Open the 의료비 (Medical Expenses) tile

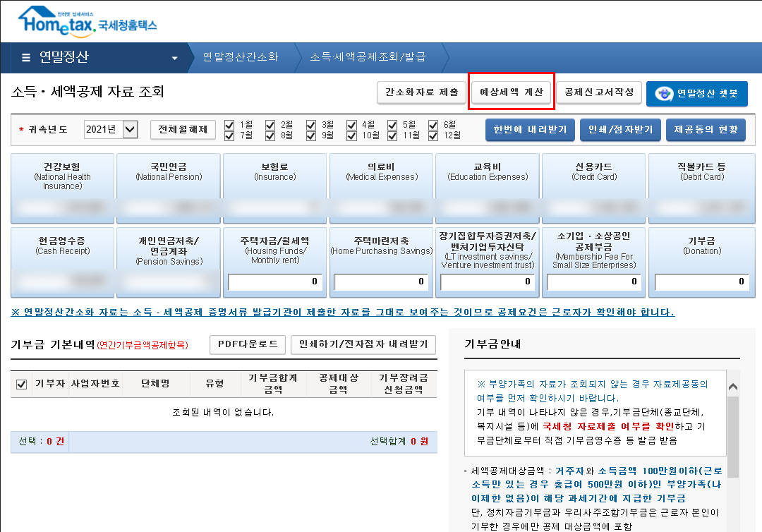(x=382, y=188)
